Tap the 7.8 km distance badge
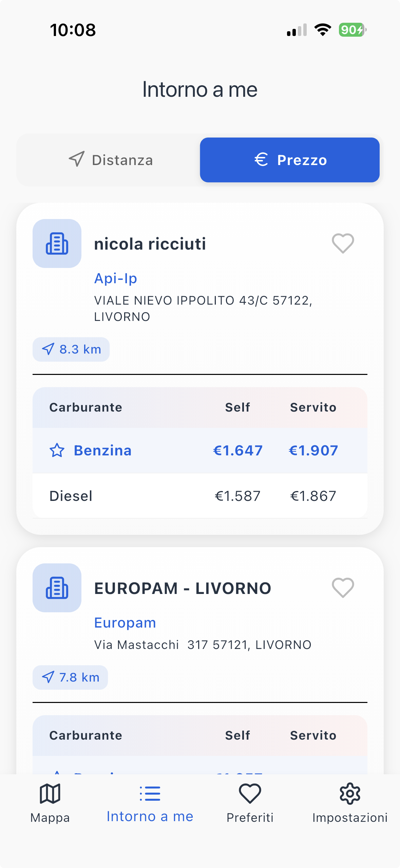 click(70, 677)
